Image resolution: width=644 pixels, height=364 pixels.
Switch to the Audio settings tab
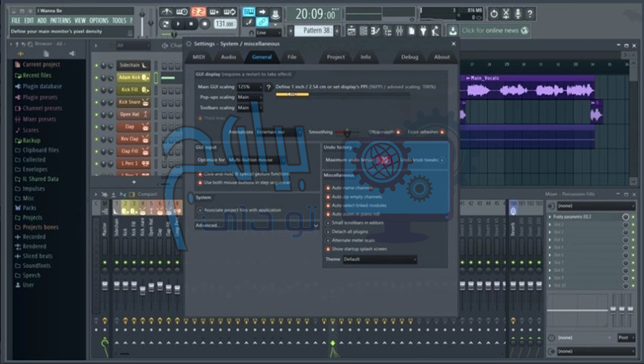click(x=228, y=58)
